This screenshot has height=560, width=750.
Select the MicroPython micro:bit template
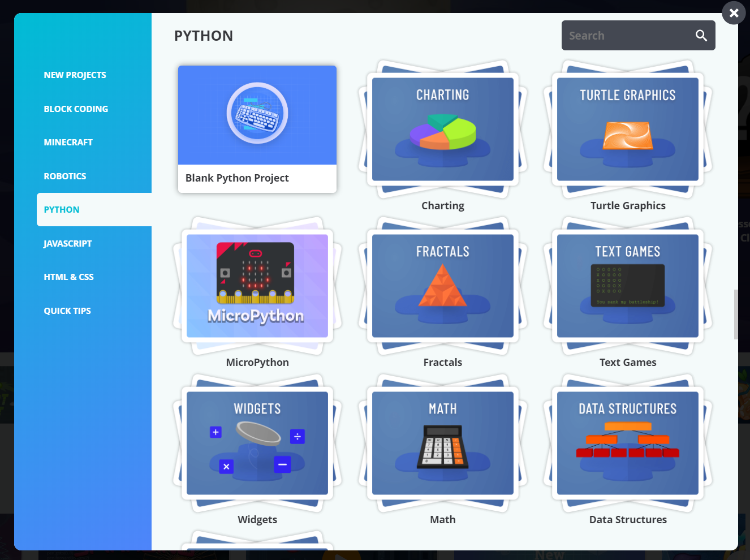(257, 286)
